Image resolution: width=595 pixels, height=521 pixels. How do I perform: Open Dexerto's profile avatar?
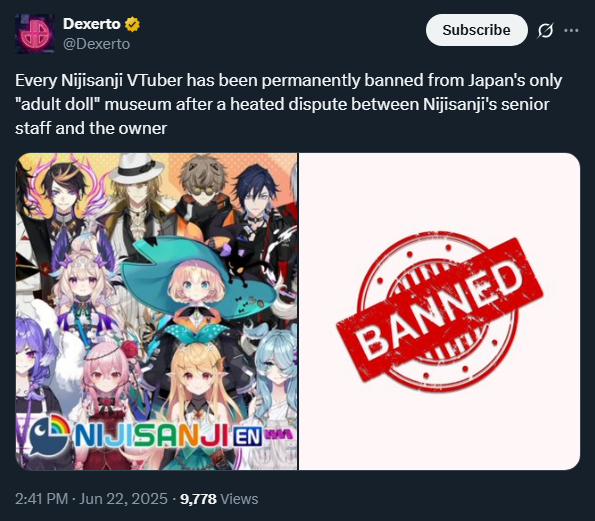(35, 34)
